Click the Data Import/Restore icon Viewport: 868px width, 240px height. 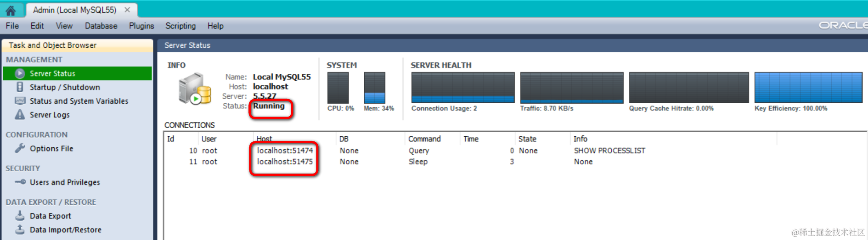(20, 229)
